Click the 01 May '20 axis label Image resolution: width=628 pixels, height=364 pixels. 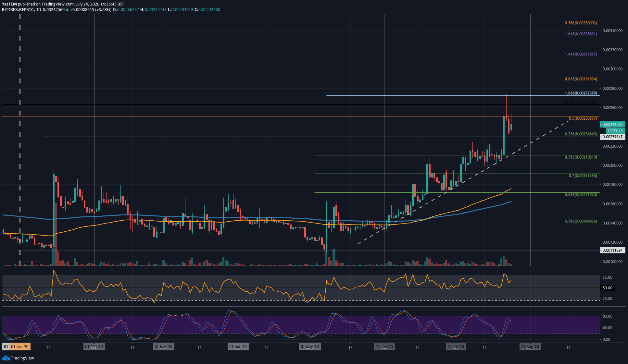coord(310,346)
